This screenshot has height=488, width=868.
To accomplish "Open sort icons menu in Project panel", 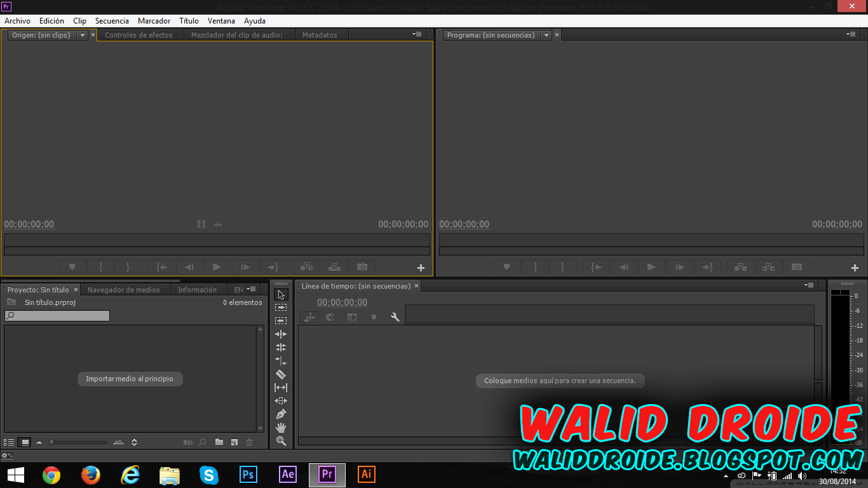I will pyautogui.click(x=134, y=442).
